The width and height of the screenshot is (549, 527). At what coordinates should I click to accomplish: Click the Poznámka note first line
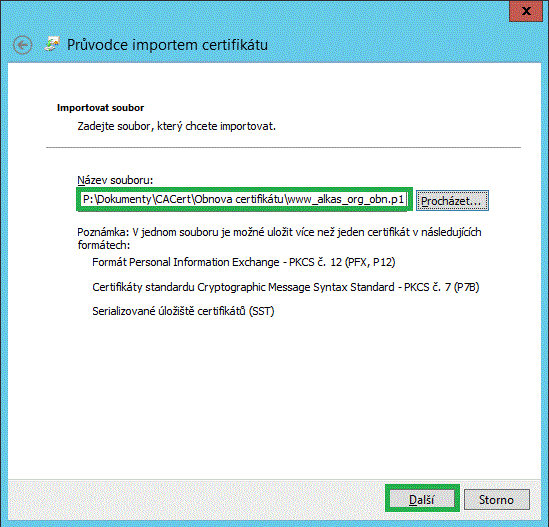click(279, 232)
